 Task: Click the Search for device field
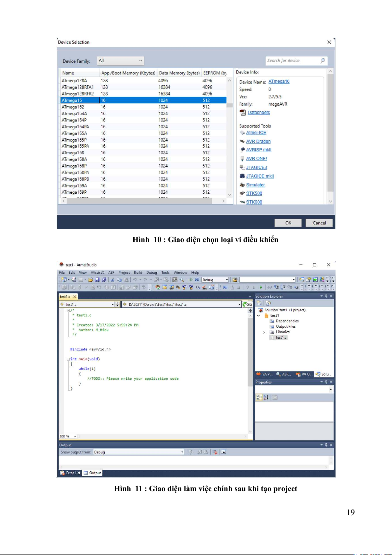pyautogui.click(x=292, y=61)
